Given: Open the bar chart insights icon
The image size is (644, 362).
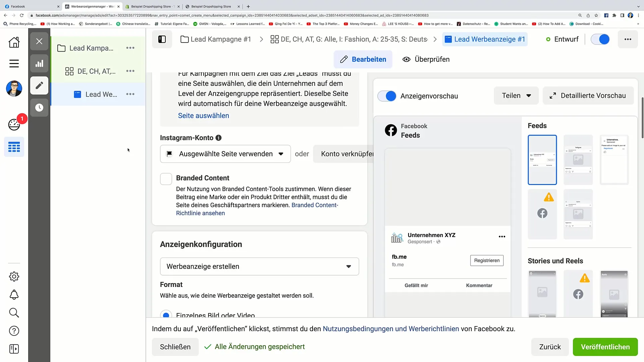Looking at the screenshot, I should tap(39, 64).
